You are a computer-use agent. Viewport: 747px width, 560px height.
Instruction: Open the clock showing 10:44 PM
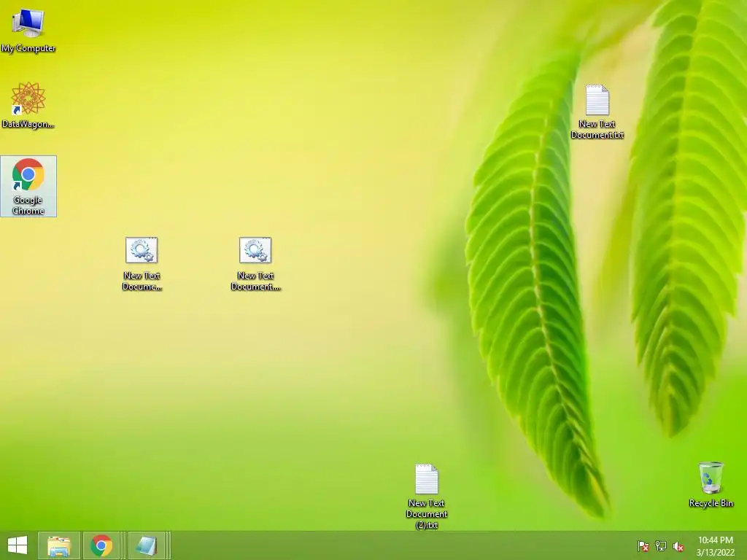coord(715,540)
